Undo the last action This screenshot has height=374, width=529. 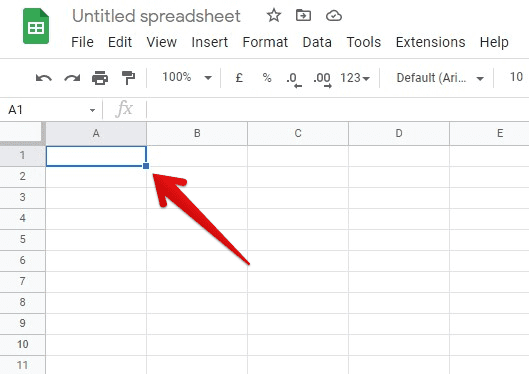pos(44,78)
